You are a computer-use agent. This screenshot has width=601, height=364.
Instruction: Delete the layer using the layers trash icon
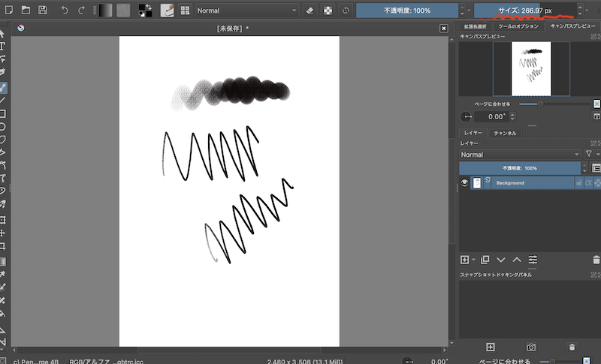coord(596,260)
